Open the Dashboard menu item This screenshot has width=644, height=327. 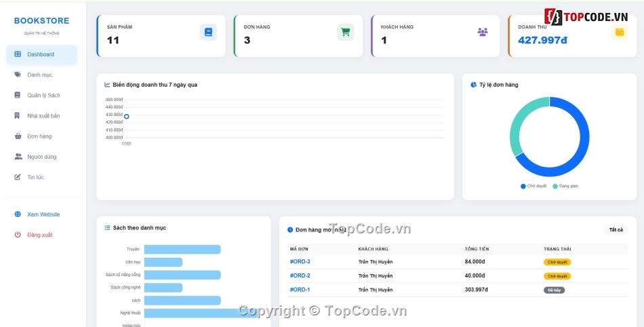pos(41,54)
